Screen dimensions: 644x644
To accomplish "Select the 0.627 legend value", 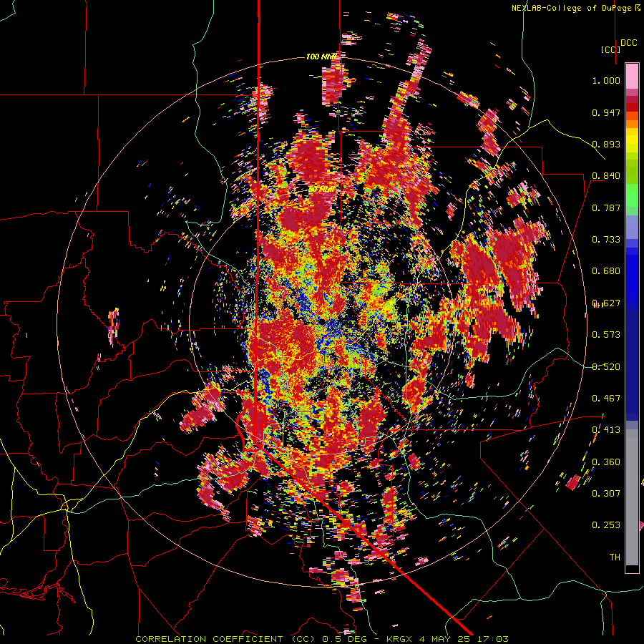I will pos(606,303).
